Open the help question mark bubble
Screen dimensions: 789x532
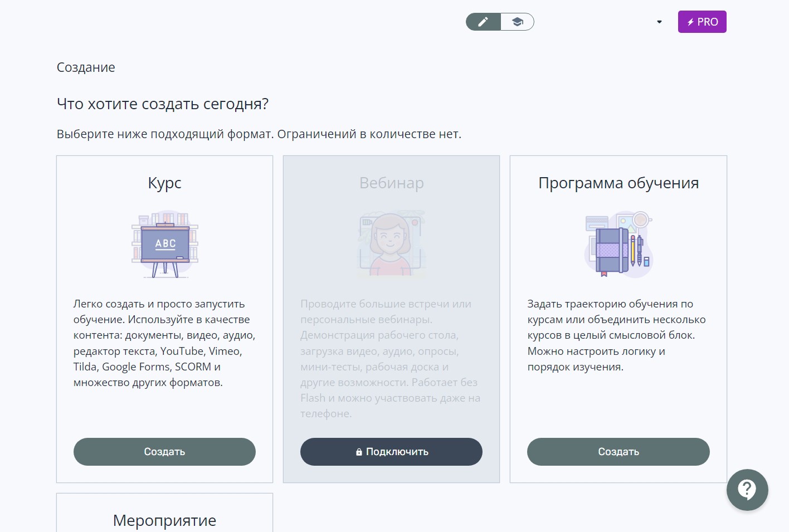[747, 490]
